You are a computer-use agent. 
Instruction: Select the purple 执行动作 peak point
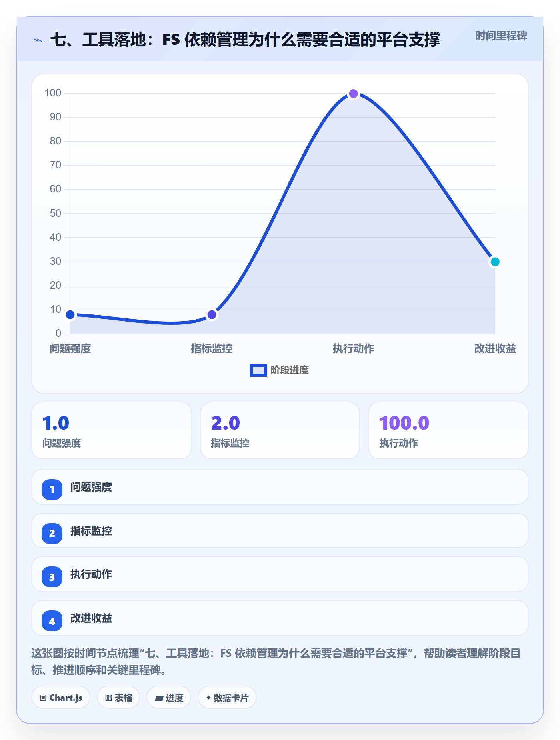354,94
